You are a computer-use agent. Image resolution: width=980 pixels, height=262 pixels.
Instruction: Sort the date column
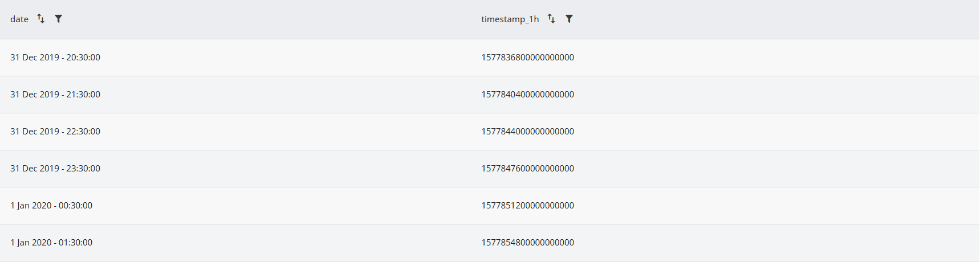[40, 19]
